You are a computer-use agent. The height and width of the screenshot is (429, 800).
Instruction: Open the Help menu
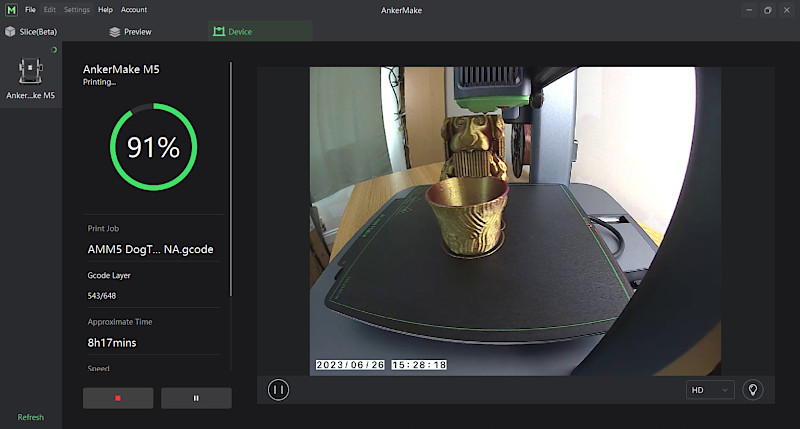click(x=105, y=10)
